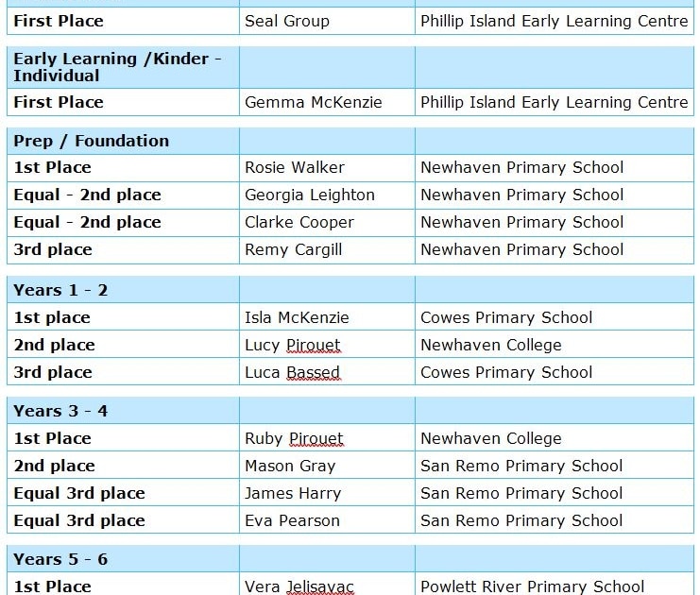Place cursor in Remy Cargill cell
Image resolution: width=700 pixels, height=595 pixels.
293,249
